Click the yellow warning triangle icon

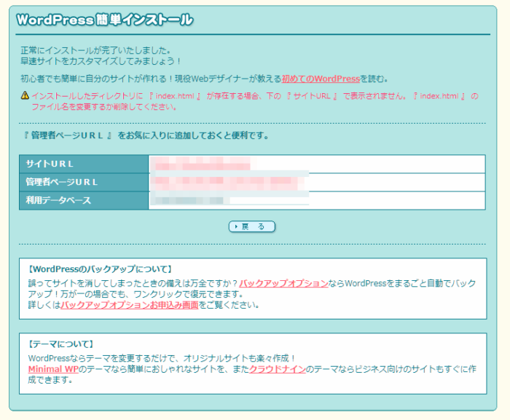[x=25, y=95]
